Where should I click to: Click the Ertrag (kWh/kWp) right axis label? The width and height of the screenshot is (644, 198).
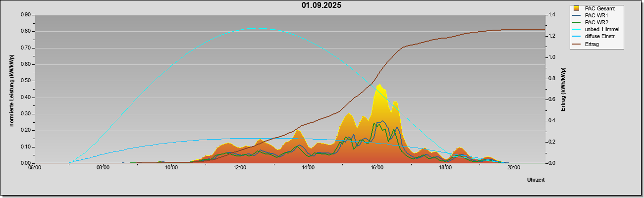pos(563,90)
